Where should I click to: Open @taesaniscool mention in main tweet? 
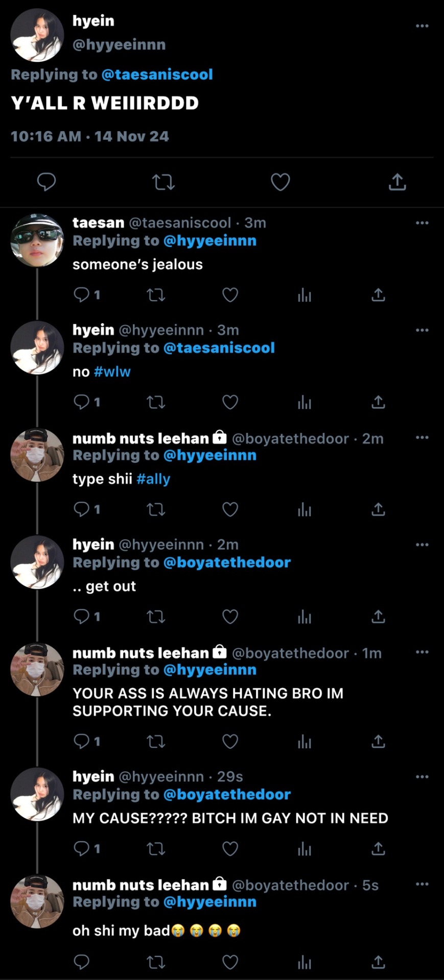point(157,75)
